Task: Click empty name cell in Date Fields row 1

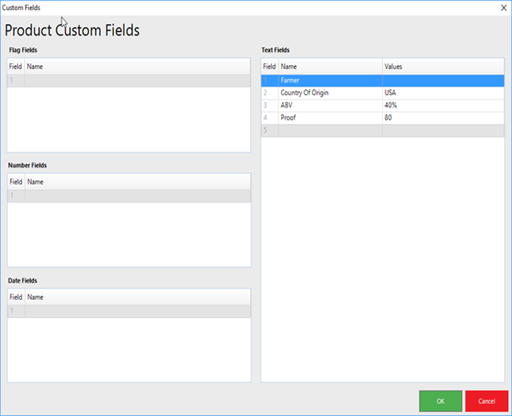Action: 138,311
